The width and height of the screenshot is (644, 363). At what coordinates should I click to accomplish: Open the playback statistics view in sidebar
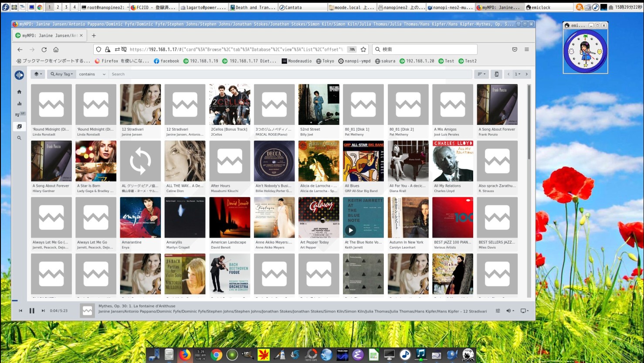(19, 104)
